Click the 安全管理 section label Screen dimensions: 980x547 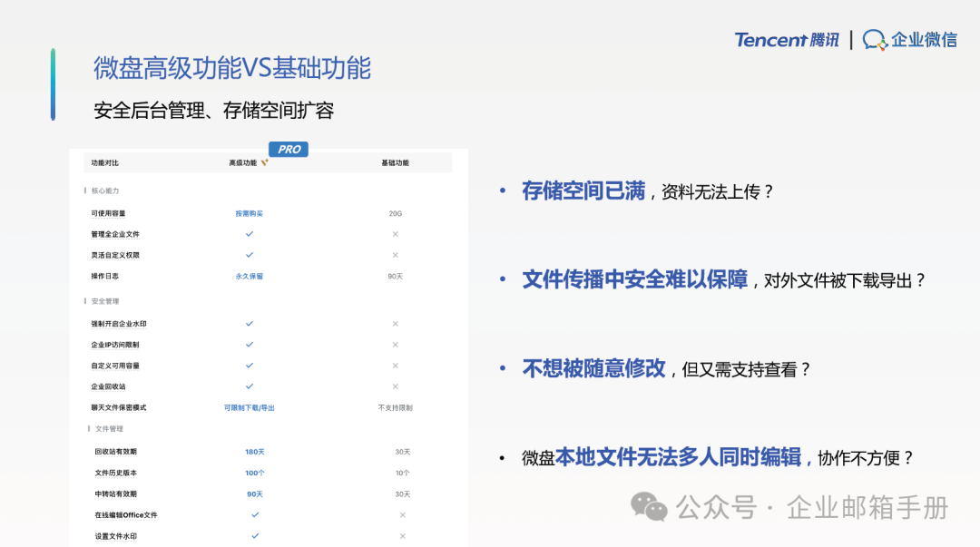[x=105, y=301]
